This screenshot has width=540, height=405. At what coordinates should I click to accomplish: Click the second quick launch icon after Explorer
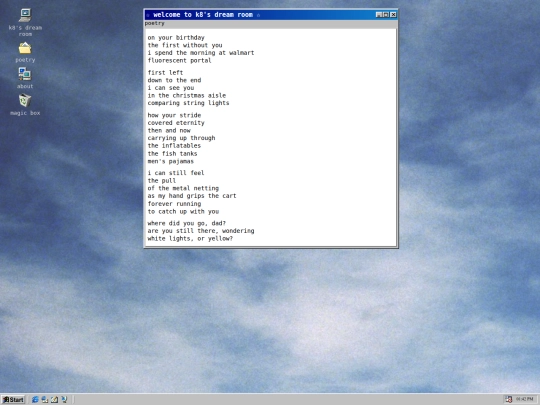[45, 399]
